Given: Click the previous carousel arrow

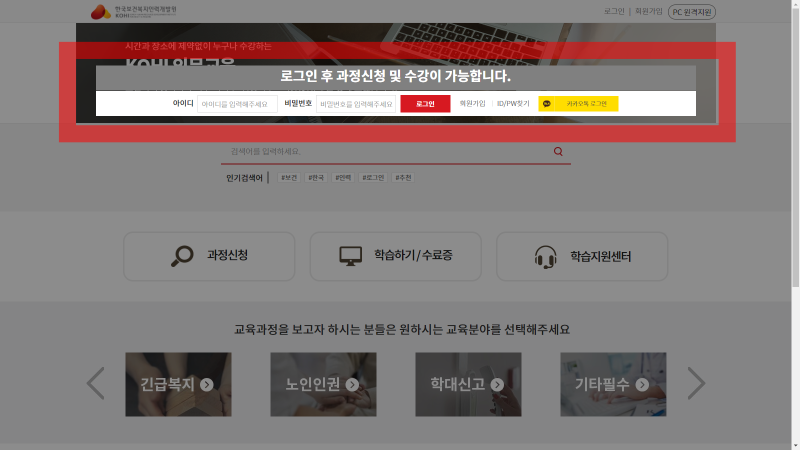Looking at the screenshot, I should 95,383.
